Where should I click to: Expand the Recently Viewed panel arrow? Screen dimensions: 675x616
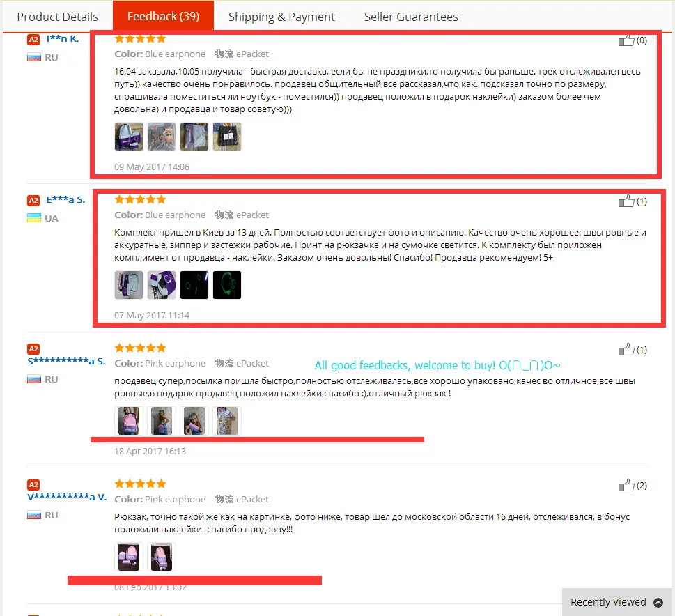point(658,602)
